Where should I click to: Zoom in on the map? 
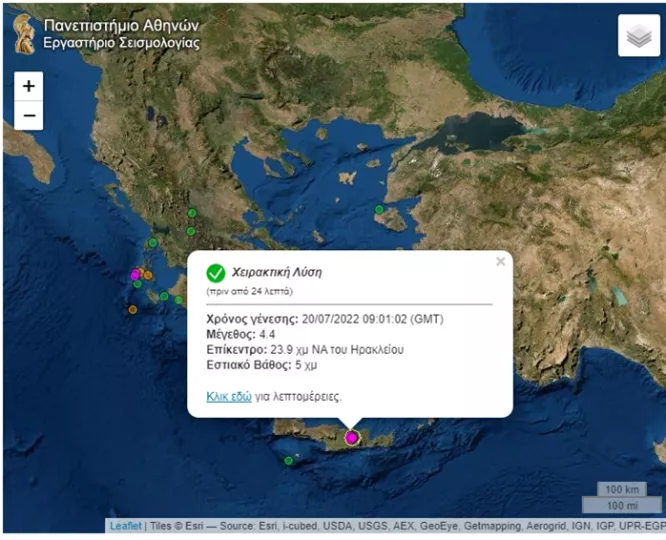tap(28, 86)
